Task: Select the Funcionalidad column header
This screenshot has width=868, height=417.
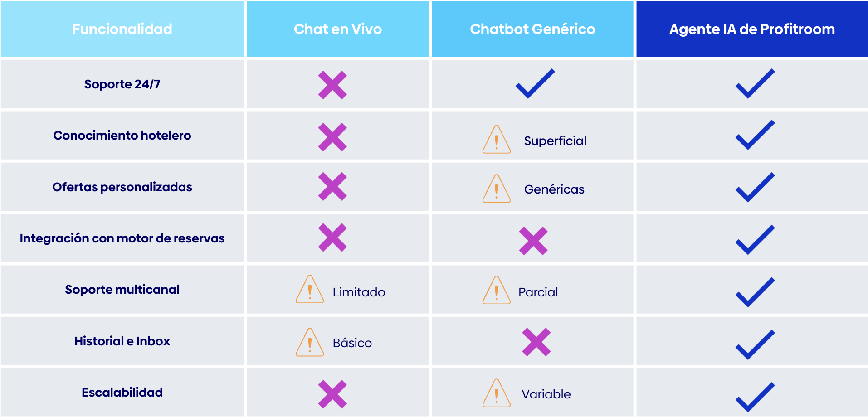Action: point(122,29)
